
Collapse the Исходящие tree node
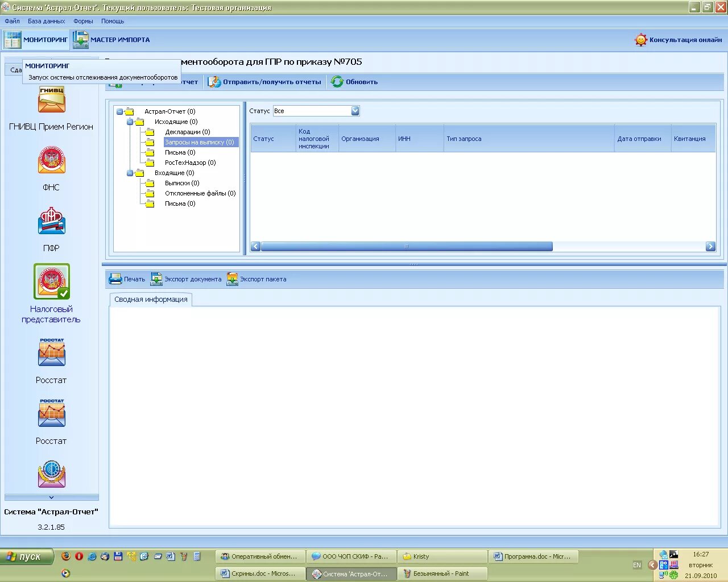click(130, 122)
